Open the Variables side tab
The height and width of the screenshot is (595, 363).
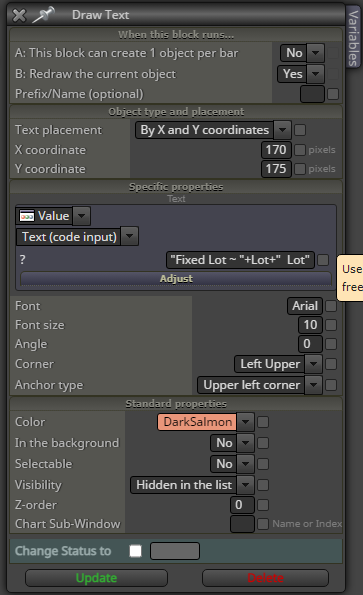[x=353, y=38]
